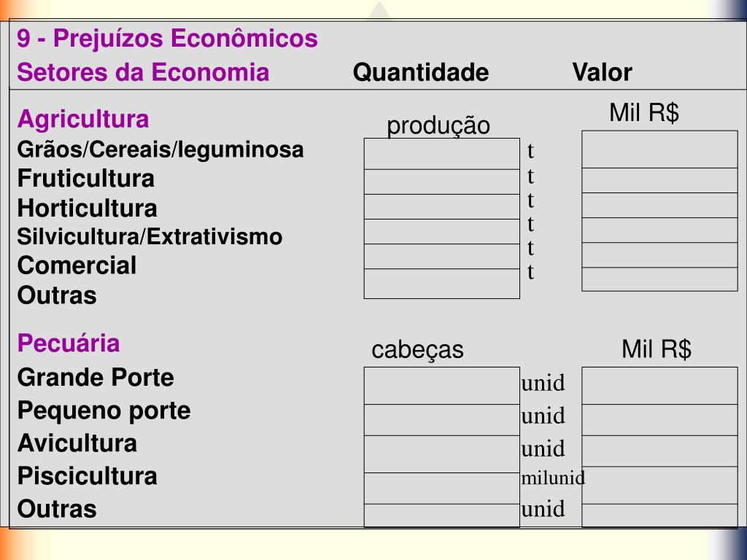Select the Fruticultura Mil R$ value box

(x=659, y=180)
